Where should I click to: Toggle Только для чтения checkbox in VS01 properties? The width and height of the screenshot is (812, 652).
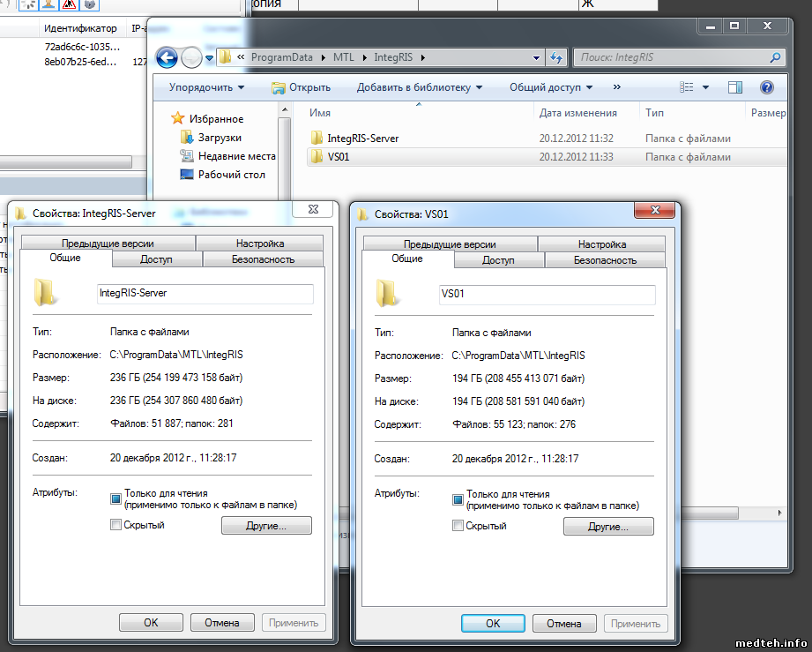pos(458,499)
